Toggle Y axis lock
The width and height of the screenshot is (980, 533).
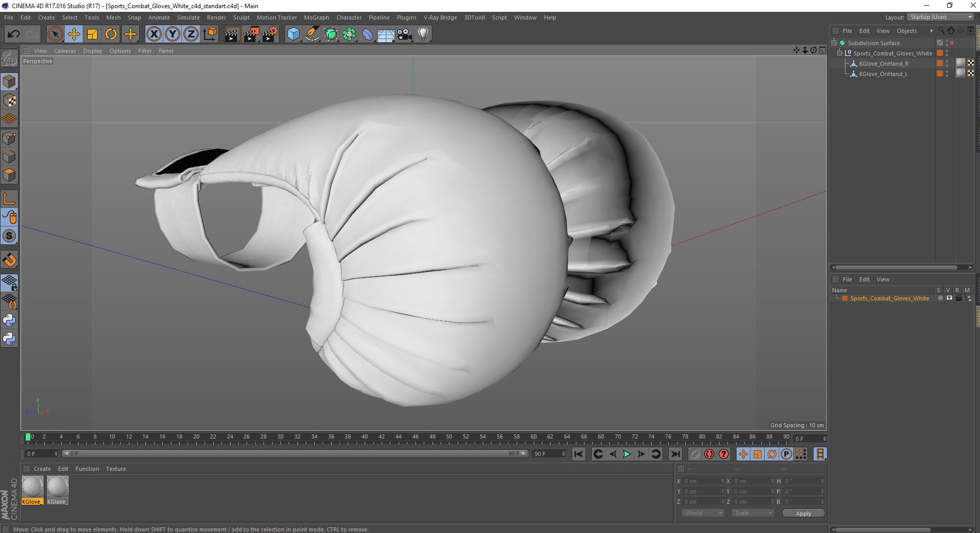pyautogui.click(x=173, y=34)
